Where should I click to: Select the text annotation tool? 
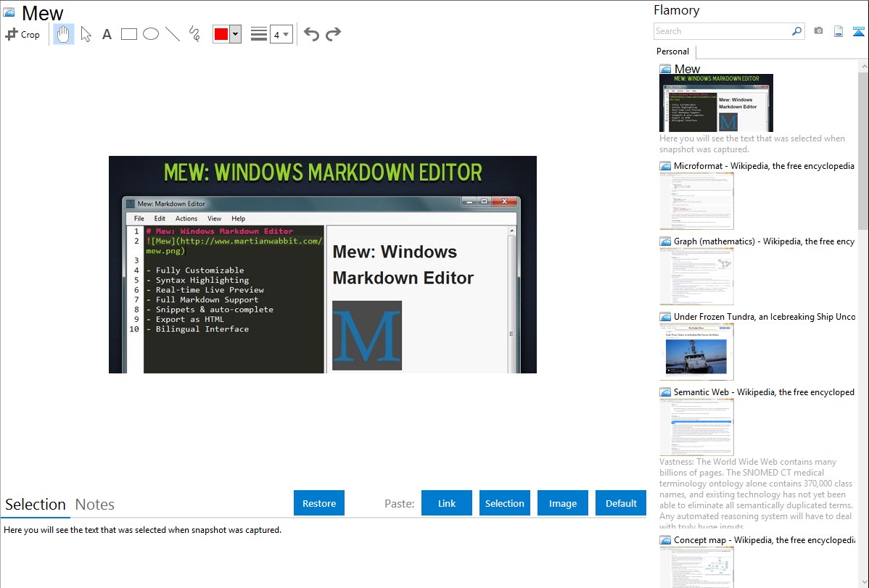click(x=107, y=34)
